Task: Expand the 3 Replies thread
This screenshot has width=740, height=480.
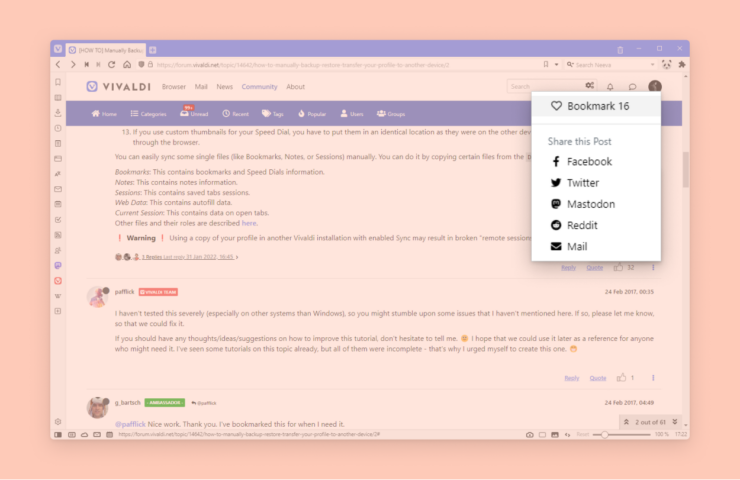Action: point(188,257)
